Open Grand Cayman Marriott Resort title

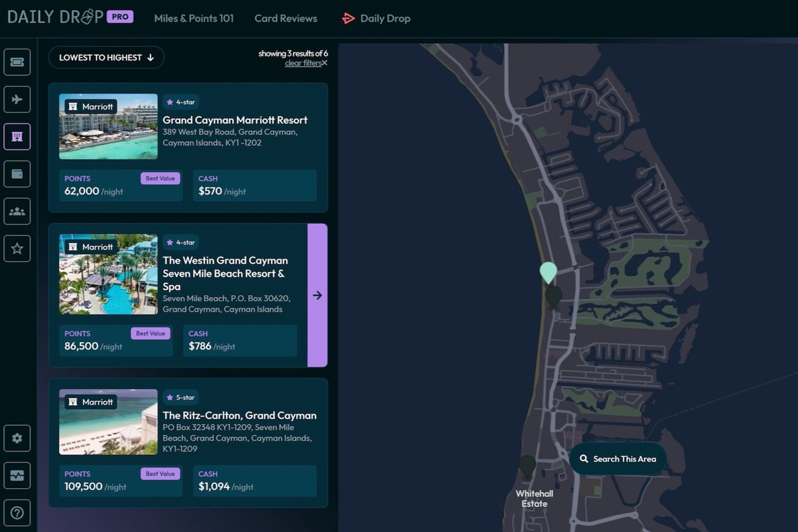tap(235, 120)
